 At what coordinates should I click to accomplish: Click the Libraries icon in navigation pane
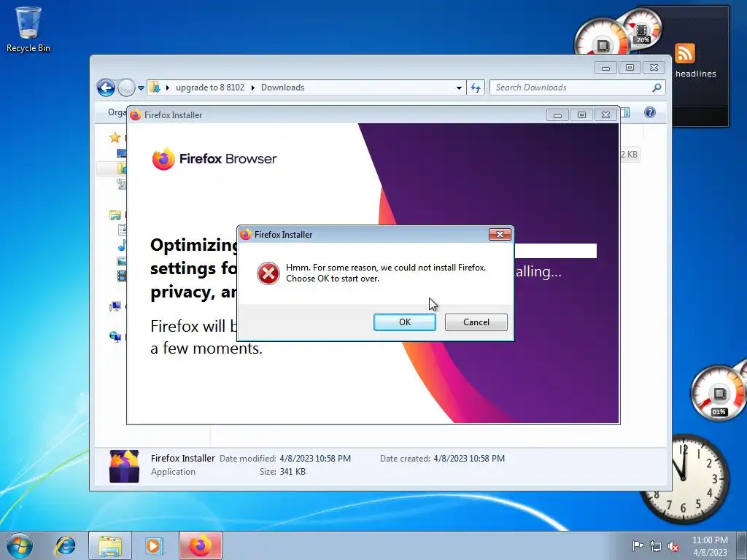[x=115, y=215]
